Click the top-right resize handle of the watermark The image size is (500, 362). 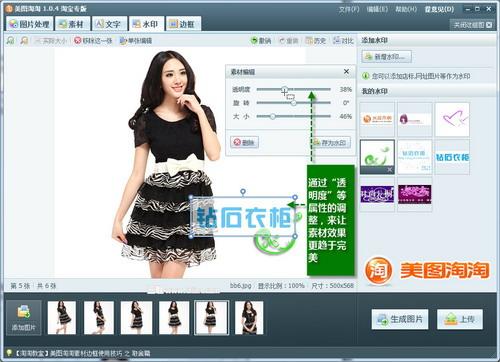click(295, 197)
